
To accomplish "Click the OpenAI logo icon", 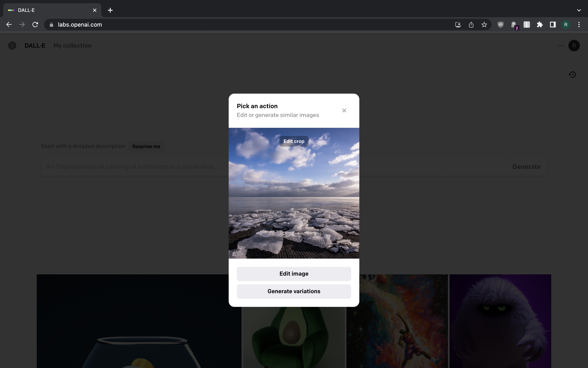I will click(x=12, y=46).
